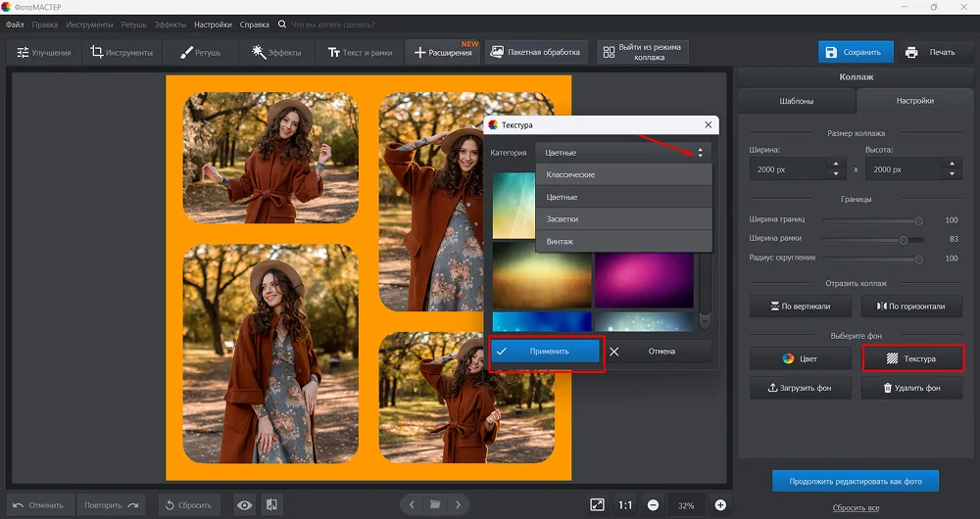Select Цветные from category list

tap(623, 198)
